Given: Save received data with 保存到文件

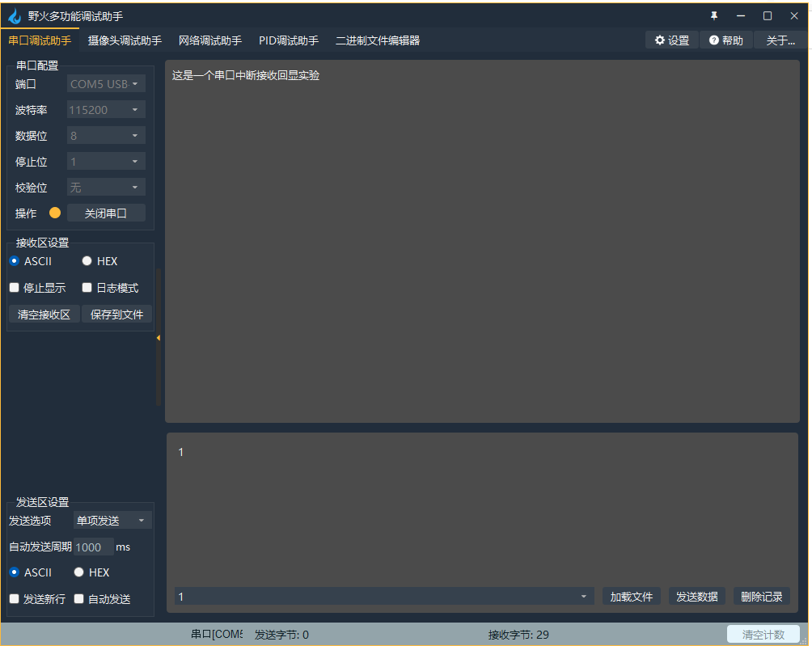Looking at the screenshot, I should coord(116,314).
